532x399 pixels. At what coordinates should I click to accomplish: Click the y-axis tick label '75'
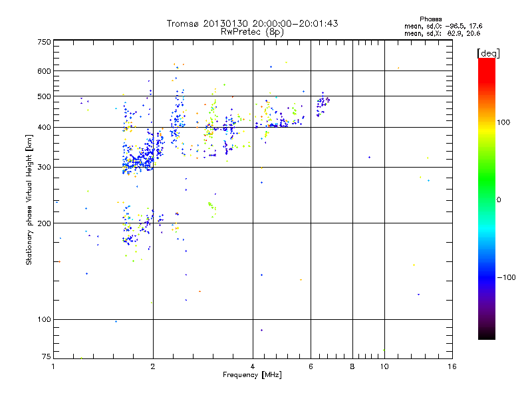click(x=47, y=356)
